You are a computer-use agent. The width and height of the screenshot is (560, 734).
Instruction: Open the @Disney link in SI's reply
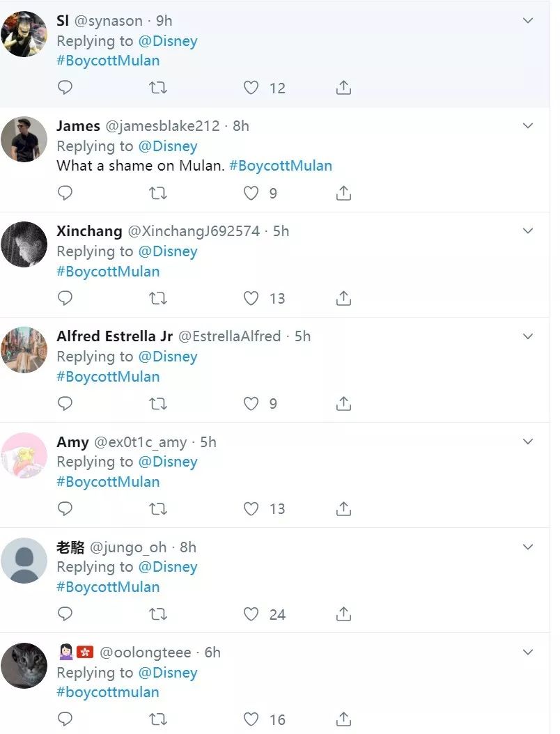pos(168,41)
